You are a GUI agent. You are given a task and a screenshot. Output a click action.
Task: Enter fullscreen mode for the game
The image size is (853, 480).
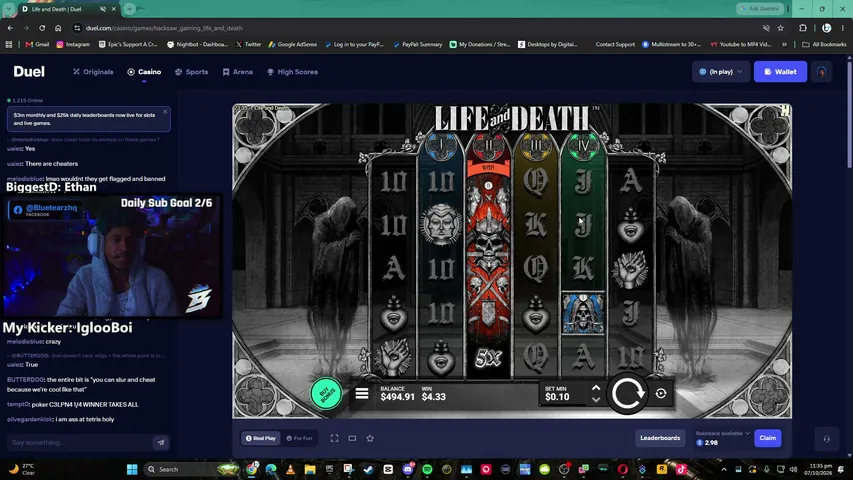pyautogui.click(x=335, y=438)
